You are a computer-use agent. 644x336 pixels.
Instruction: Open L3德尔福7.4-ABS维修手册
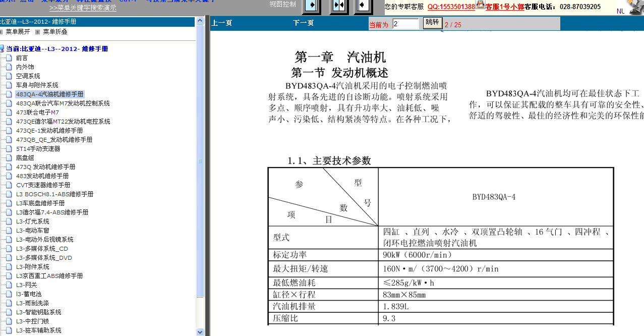point(52,212)
